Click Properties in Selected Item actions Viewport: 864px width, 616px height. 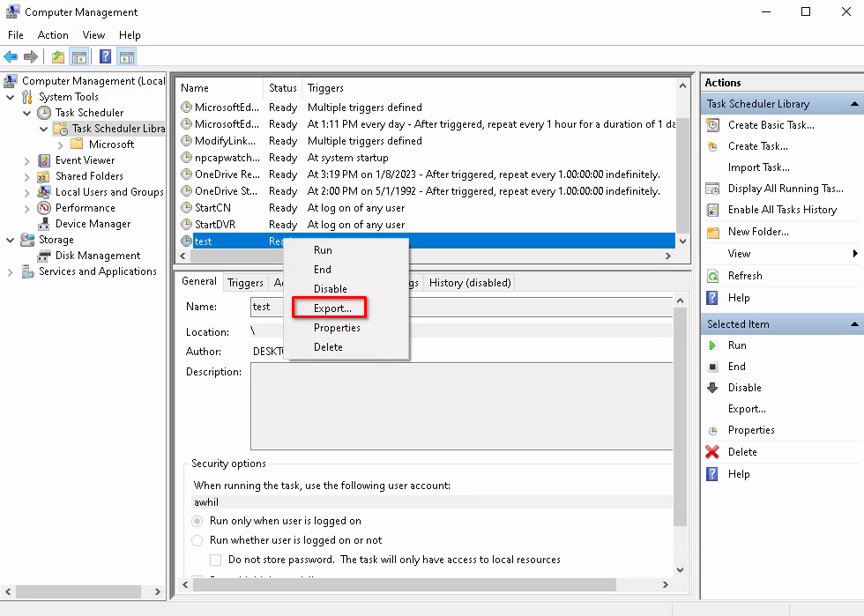coord(751,430)
